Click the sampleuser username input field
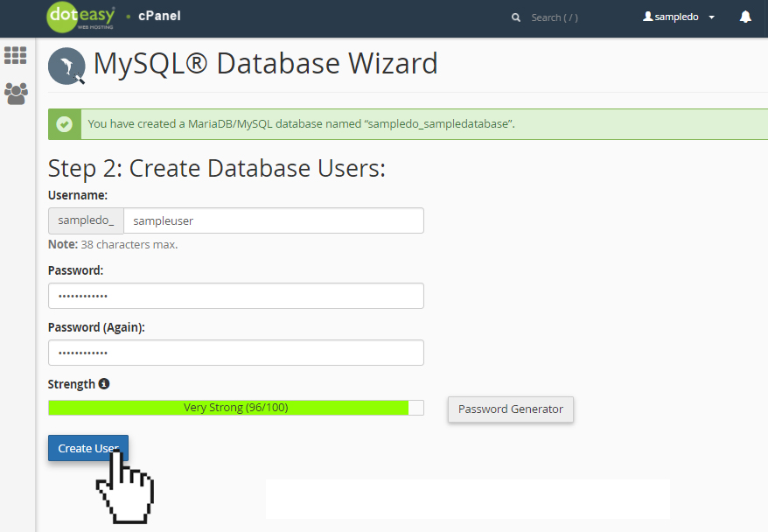 (x=274, y=220)
